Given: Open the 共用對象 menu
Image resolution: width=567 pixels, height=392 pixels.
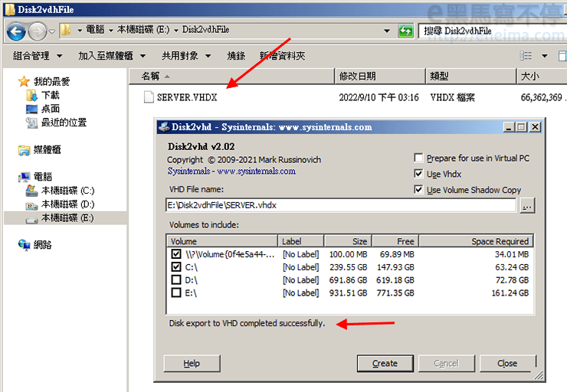Looking at the screenshot, I should pyautogui.click(x=186, y=56).
